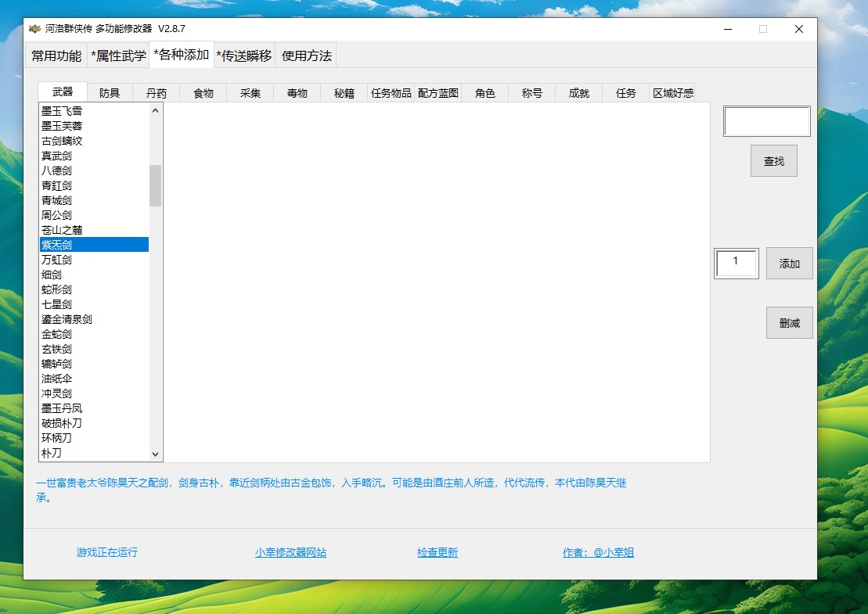Open the 使用方法 tab
The height and width of the screenshot is (614, 868).
(306, 56)
